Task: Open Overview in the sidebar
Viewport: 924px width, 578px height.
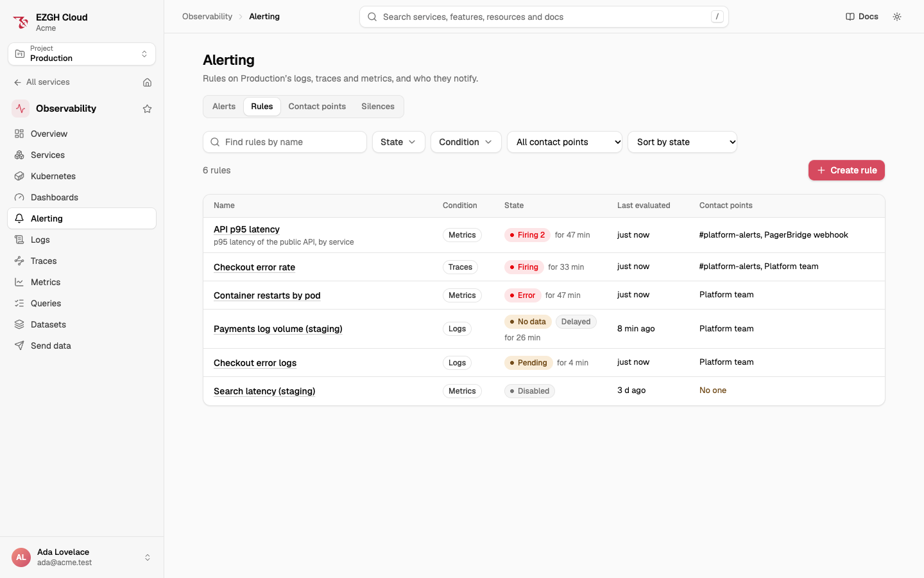Action: pyautogui.click(x=81, y=134)
